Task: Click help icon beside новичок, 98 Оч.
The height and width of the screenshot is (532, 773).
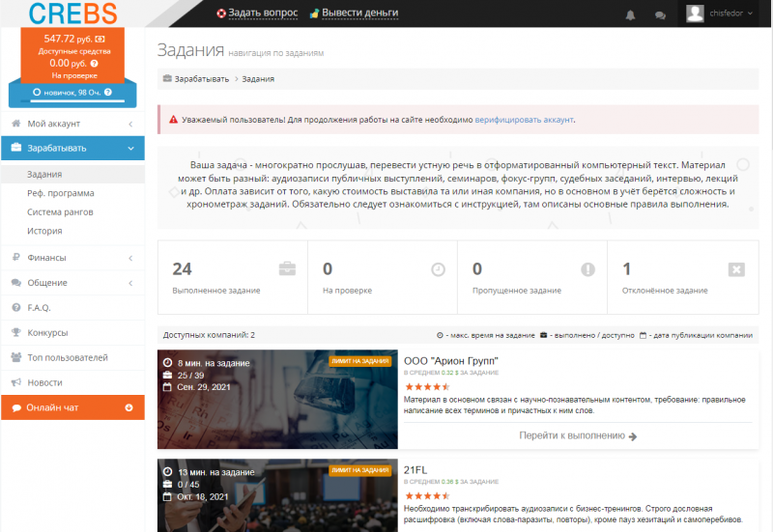Action: point(108,92)
